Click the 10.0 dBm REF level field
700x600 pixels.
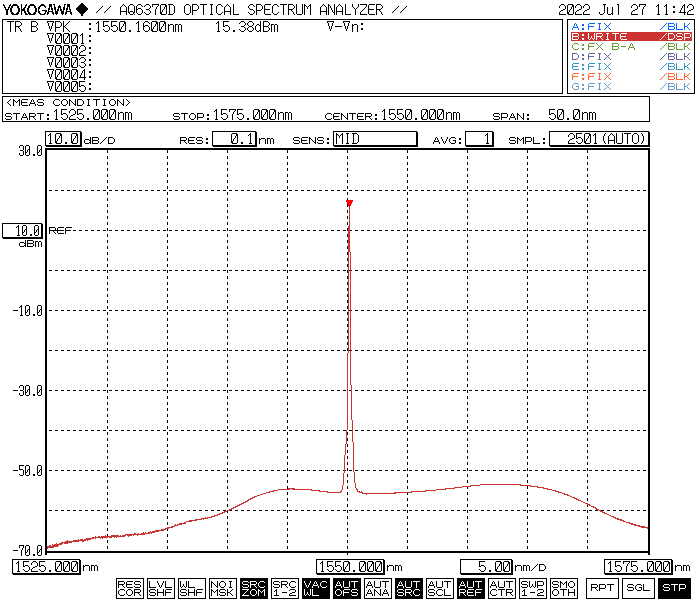[22, 230]
